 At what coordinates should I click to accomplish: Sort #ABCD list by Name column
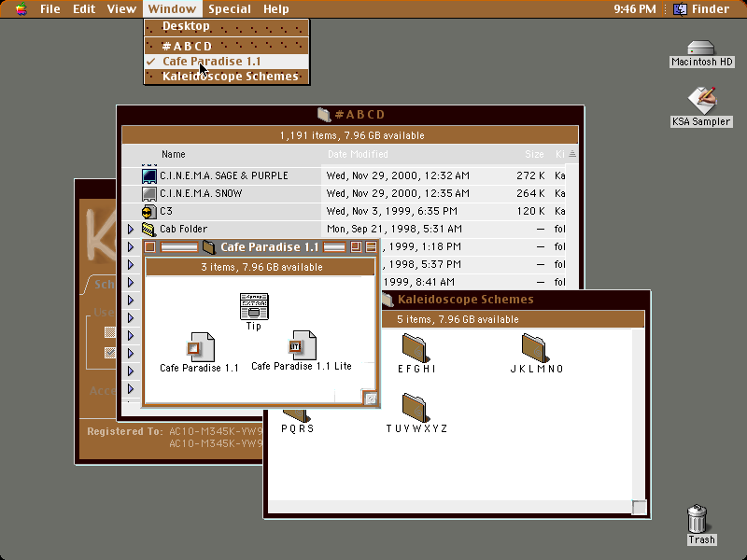(174, 154)
